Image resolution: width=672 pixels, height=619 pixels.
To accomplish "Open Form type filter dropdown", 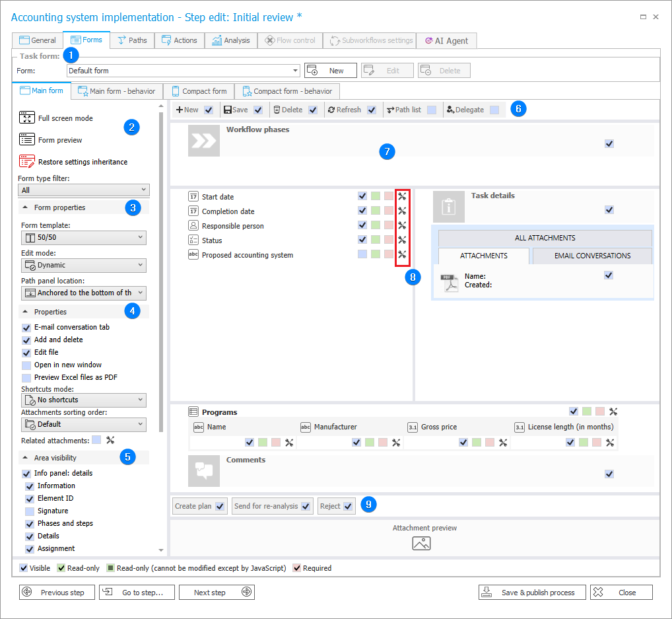I will (84, 190).
